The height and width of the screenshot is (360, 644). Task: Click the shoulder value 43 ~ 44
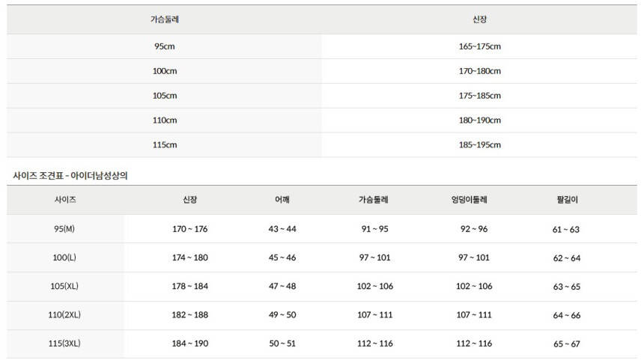[x=282, y=229]
